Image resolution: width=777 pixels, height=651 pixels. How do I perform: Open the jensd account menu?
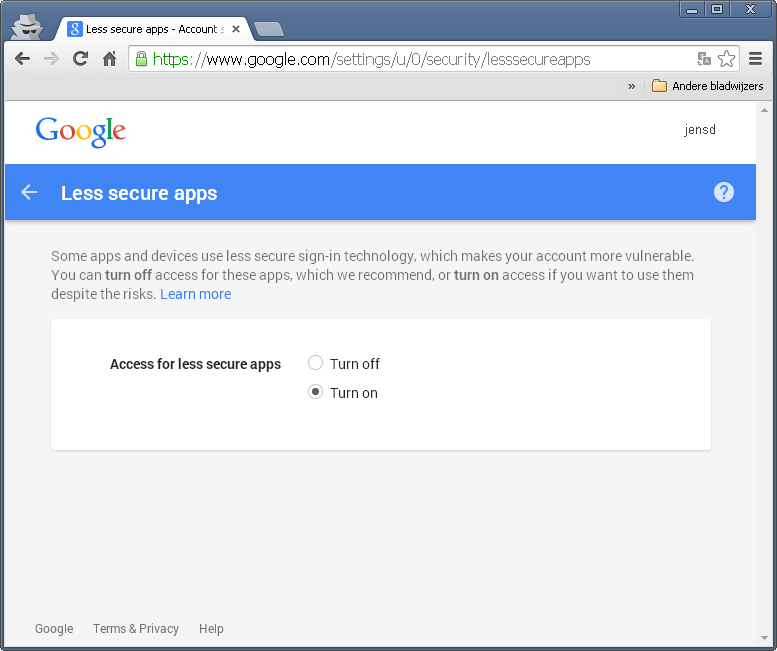pyautogui.click(x=700, y=130)
